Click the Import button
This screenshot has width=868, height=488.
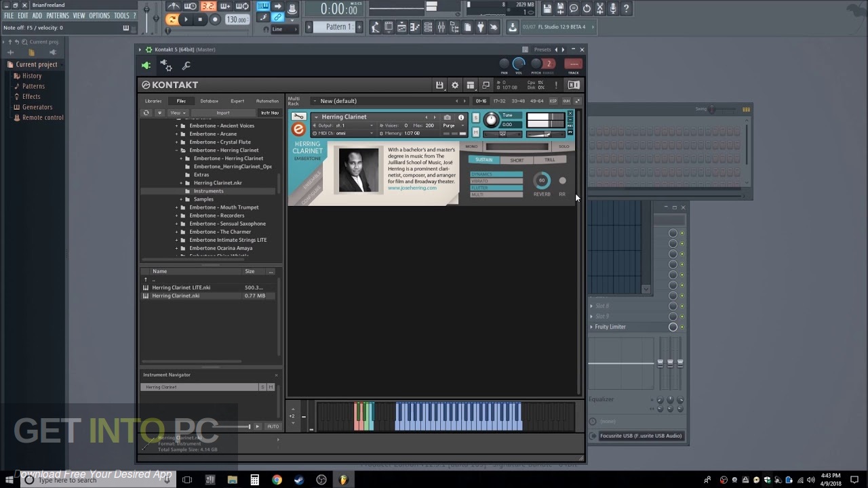pyautogui.click(x=223, y=113)
